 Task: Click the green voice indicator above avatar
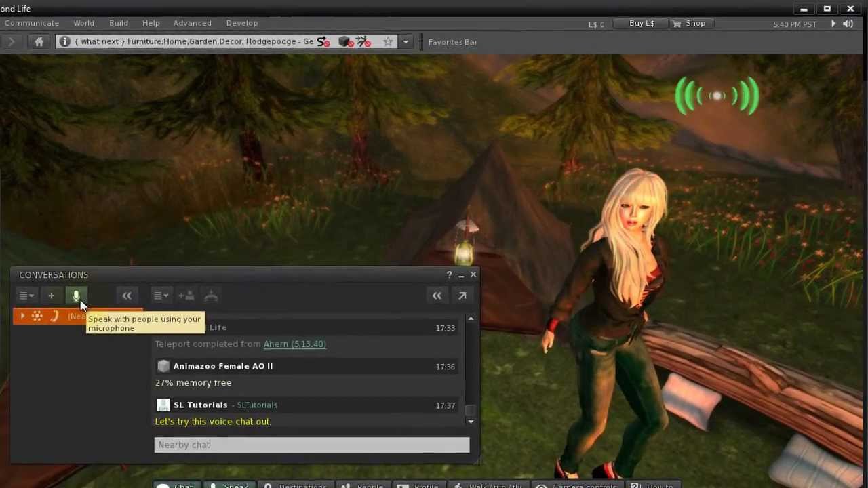coord(717,96)
